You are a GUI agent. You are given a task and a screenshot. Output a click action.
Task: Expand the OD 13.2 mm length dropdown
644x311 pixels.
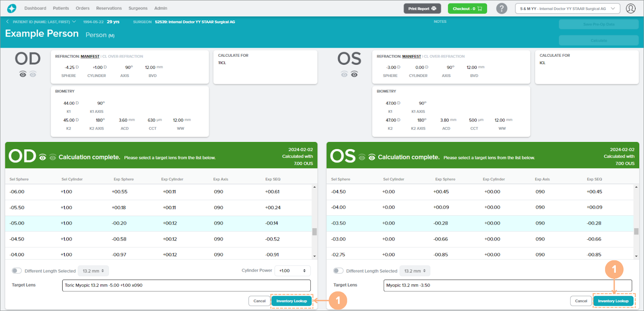coord(93,271)
